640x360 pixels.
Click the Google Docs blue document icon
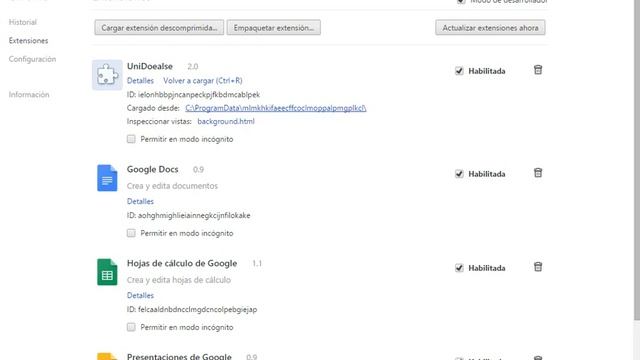pos(107,178)
